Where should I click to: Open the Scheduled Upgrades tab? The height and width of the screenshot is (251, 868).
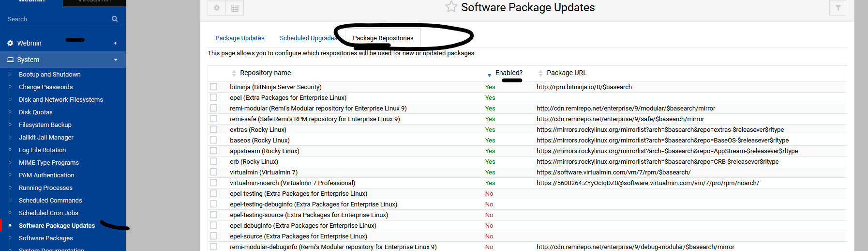point(308,38)
